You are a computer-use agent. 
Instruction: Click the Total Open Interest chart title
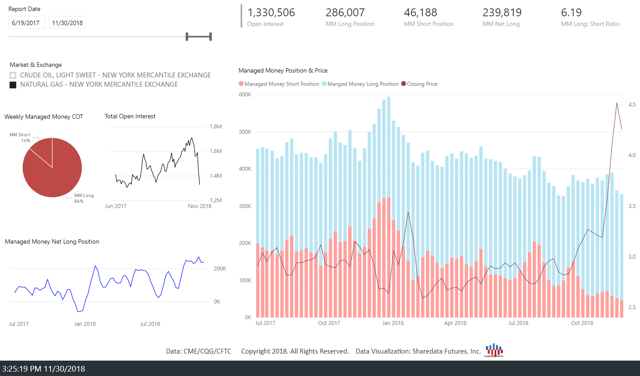130,116
